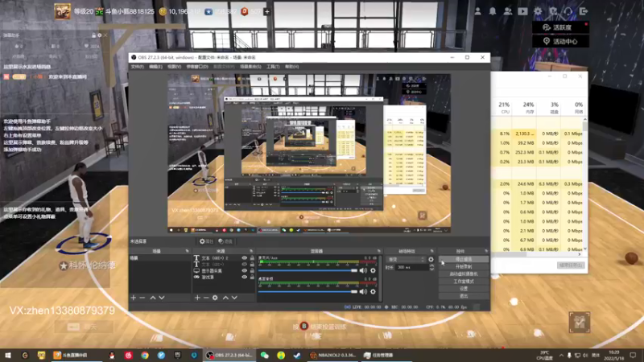Pop out the Scene Transitions dock icon
This screenshot has height=362, width=644.
(x=431, y=251)
